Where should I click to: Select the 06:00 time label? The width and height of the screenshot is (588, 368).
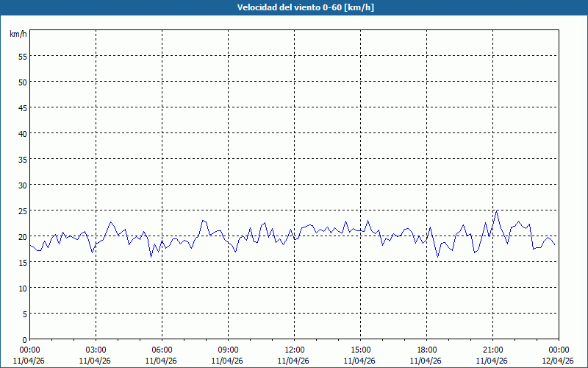pos(162,350)
